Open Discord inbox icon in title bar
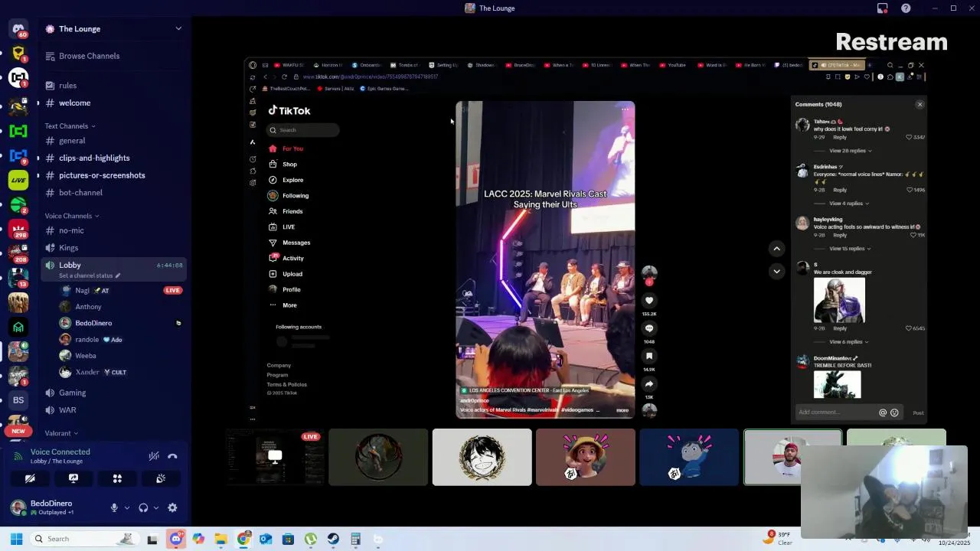The image size is (980, 551). click(883, 8)
